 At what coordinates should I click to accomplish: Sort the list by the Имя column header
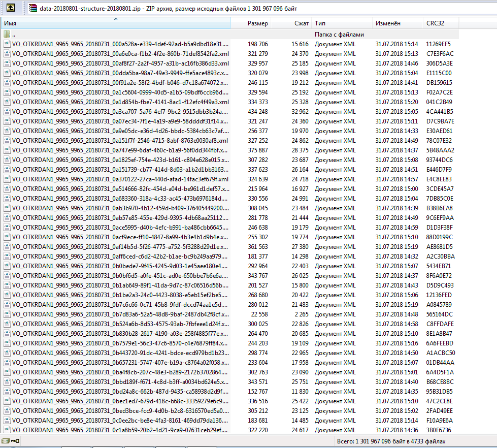click(116, 23)
